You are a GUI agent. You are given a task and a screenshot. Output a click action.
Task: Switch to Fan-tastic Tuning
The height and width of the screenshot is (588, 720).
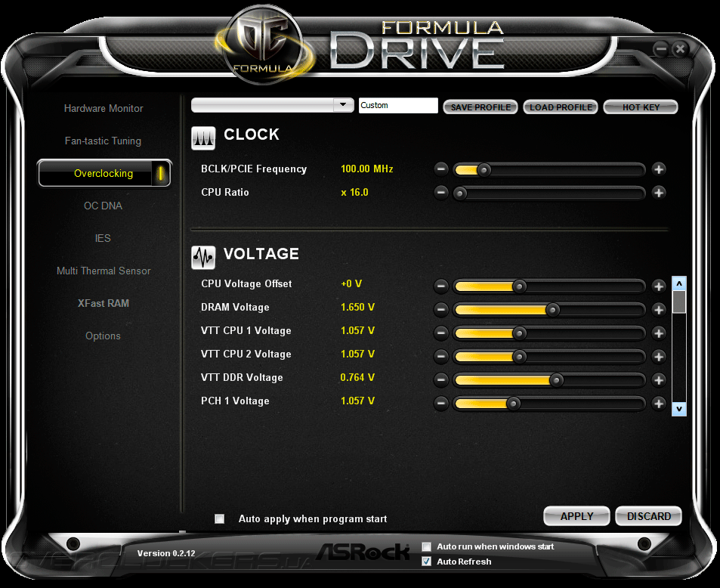coord(103,141)
